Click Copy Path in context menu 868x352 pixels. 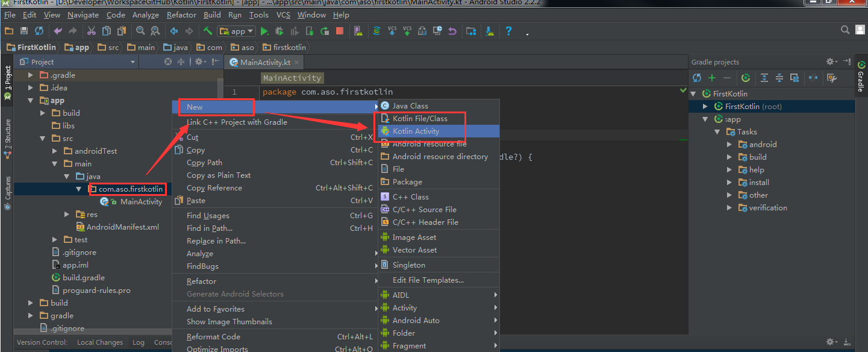[x=275, y=163]
